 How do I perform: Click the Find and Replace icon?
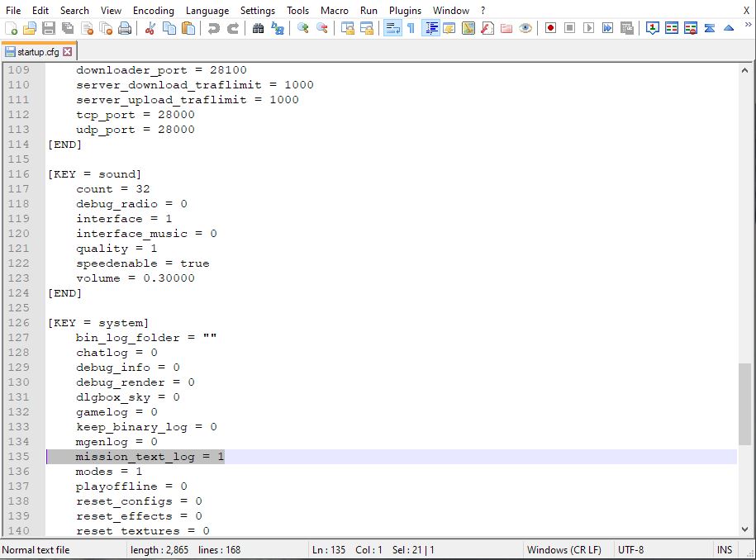278,28
